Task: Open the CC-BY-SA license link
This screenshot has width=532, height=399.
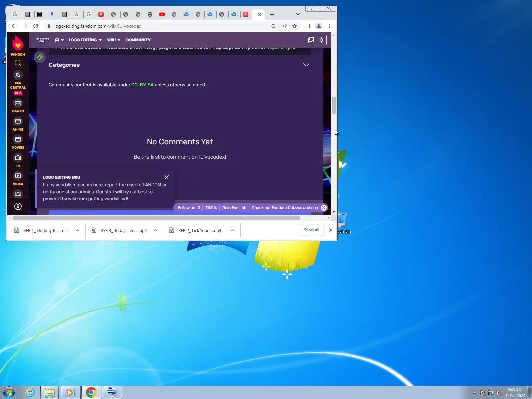Action: (142, 85)
